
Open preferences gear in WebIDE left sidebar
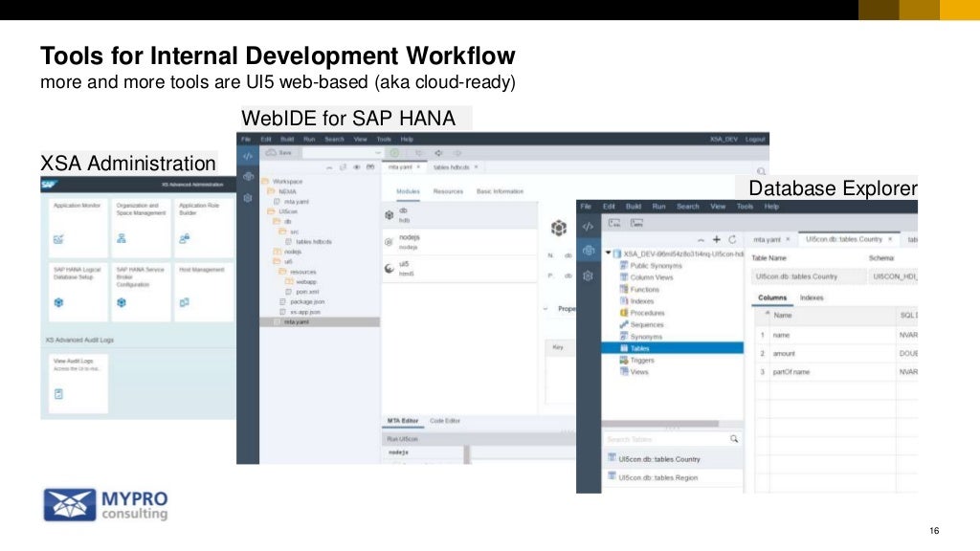248,198
